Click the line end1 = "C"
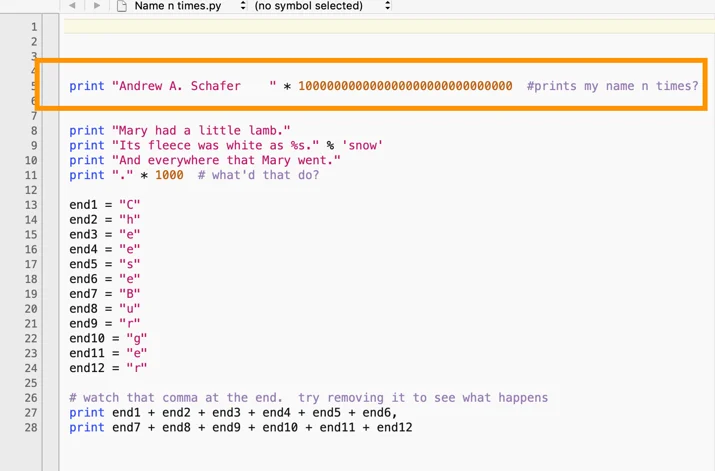 coord(104,205)
